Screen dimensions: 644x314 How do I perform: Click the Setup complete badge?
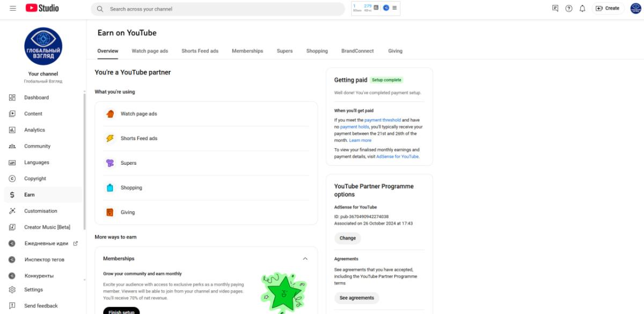[386, 80]
